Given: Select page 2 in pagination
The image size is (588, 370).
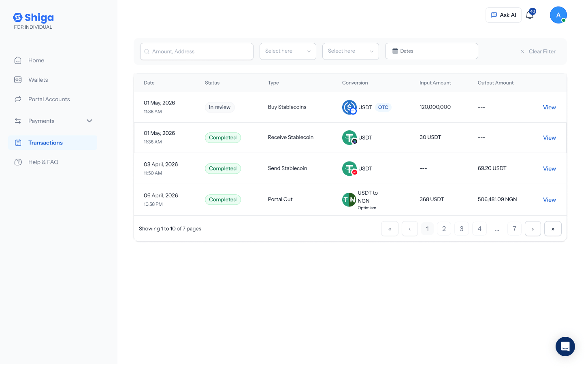Looking at the screenshot, I should (444, 229).
